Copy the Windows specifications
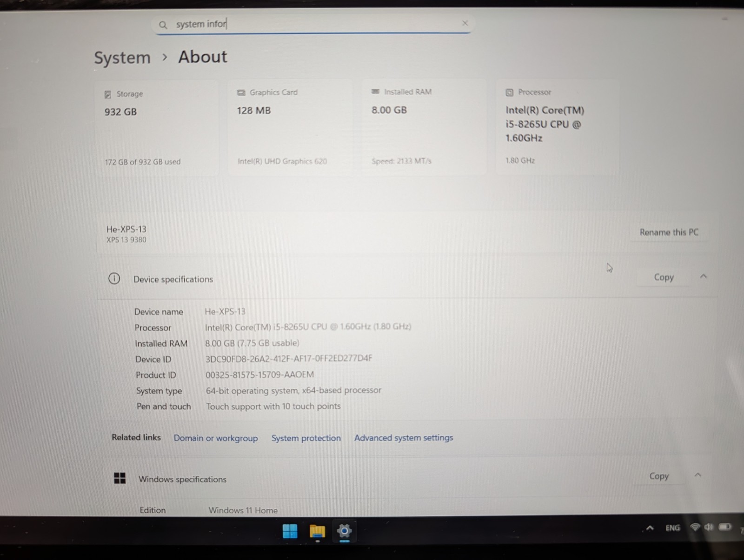The height and width of the screenshot is (560, 744). [659, 476]
